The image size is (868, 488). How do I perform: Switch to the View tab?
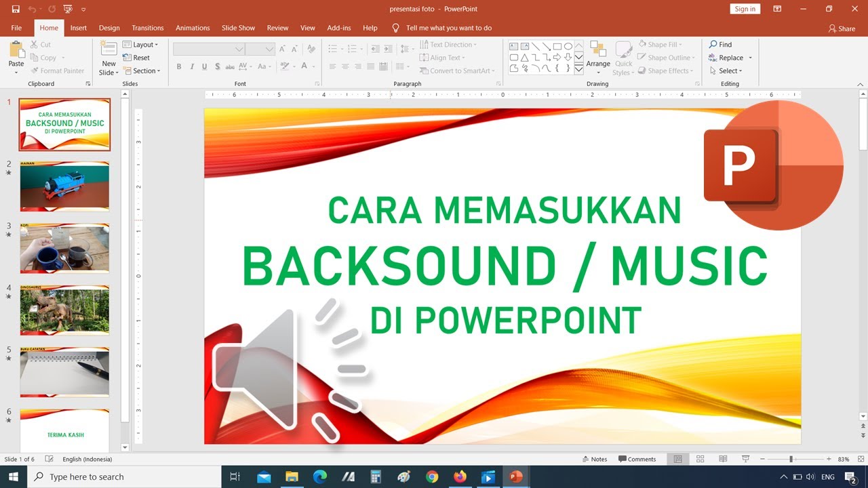[308, 28]
